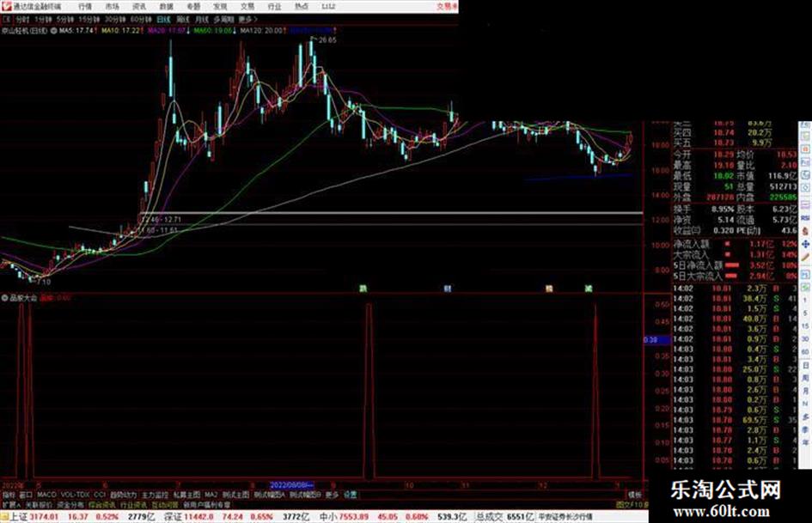The height and width of the screenshot is (523, 812).
Task: Open the 综合资讯 tab
Action: click(102, 504)
